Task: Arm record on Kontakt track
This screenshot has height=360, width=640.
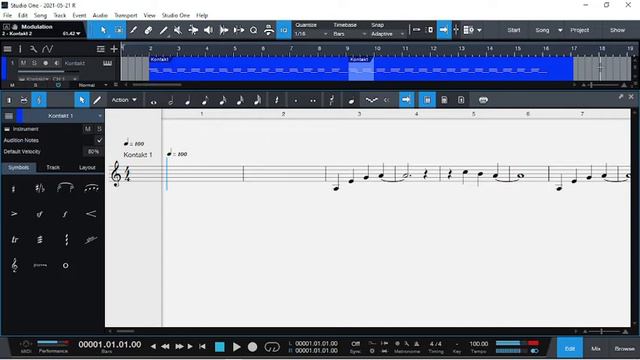Action: tap(45, 63)
